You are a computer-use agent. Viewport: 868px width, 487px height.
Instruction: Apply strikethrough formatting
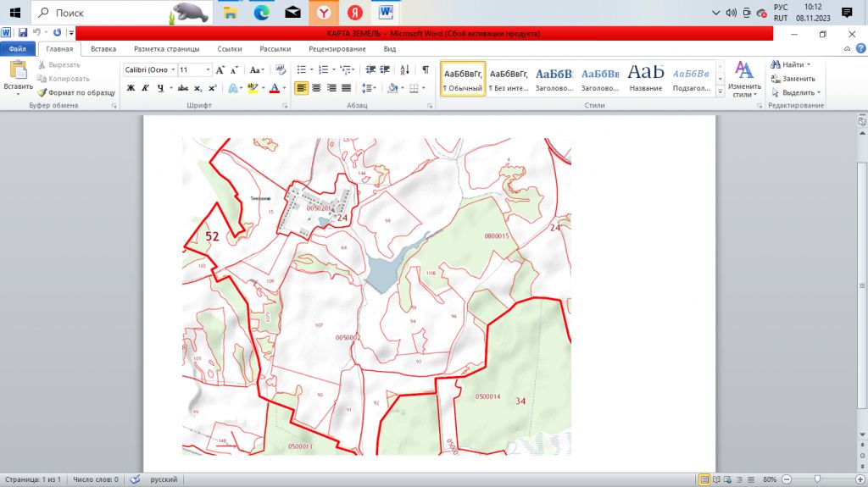pos(183,88)
